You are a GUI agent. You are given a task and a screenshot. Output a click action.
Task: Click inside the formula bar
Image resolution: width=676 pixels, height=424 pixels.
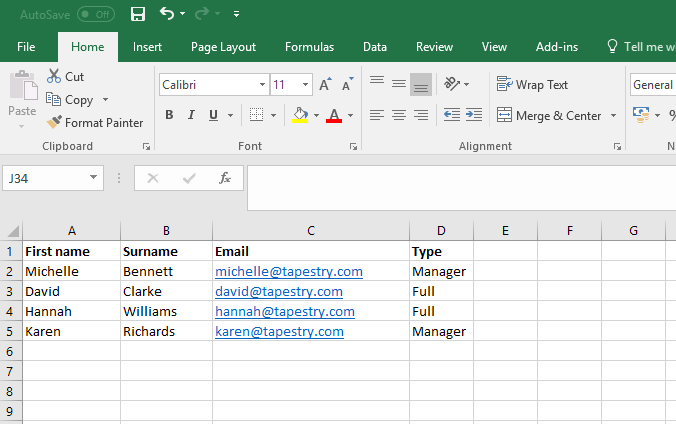(461, 188)
